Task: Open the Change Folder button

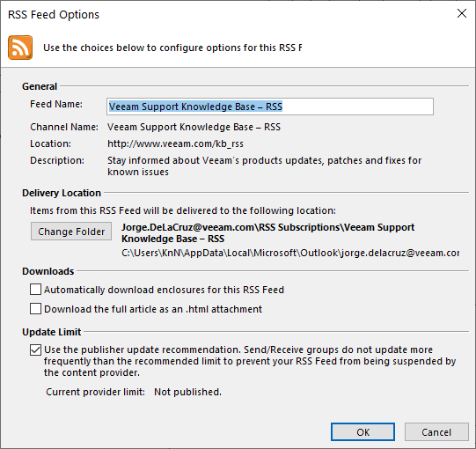Action: (x=71, y=232)
